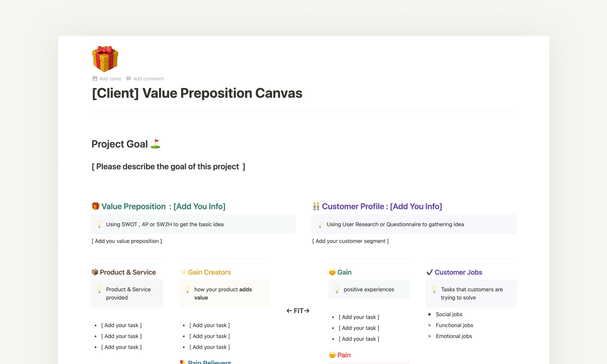Click the people emoji beside Customer Profile heading
This screenshot has width=607, height=364.
316,206
